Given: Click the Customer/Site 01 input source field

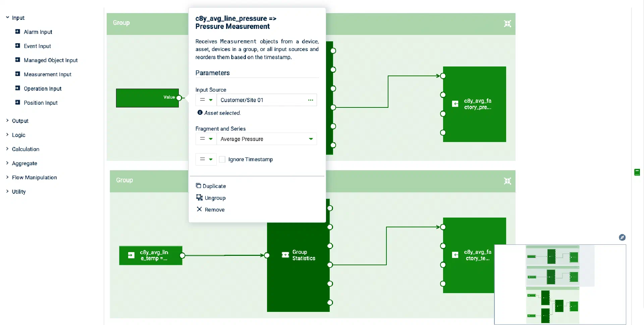Looking at the screenshot, I should (x=262, y=100).
